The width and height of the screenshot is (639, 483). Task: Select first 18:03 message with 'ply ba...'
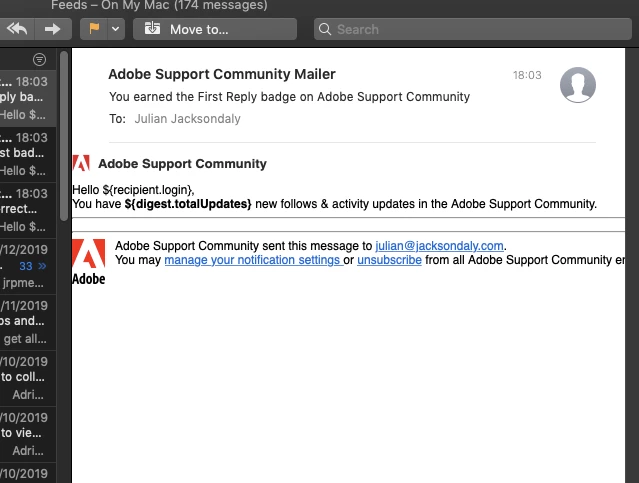tap(28, 98)
